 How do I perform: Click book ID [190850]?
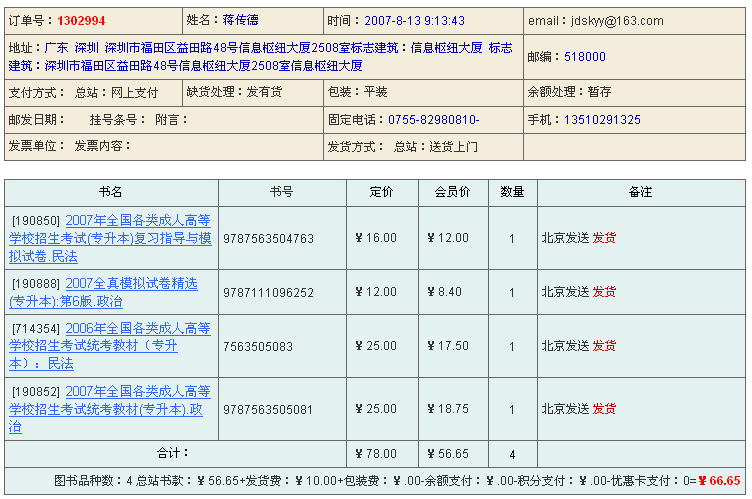tap(36, 221)
